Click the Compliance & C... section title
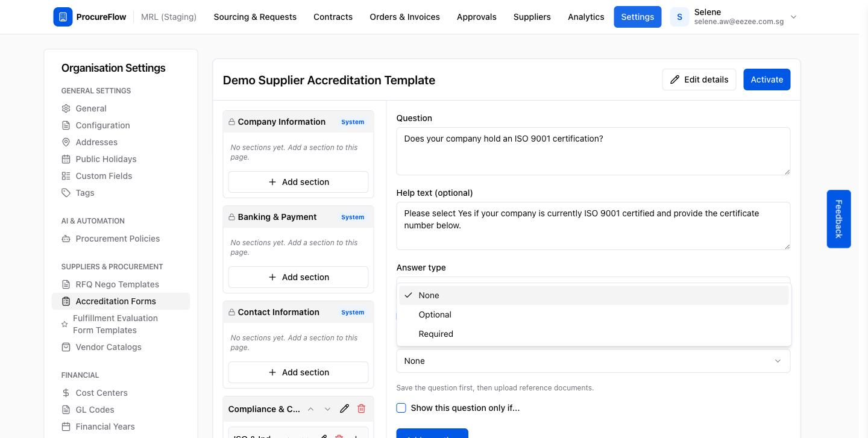The image size is (868, 438). [x=264, y=409]
